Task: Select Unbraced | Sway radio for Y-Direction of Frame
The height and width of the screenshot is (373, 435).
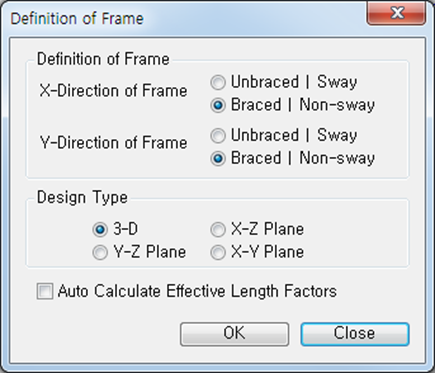Action: click(218, 136)
